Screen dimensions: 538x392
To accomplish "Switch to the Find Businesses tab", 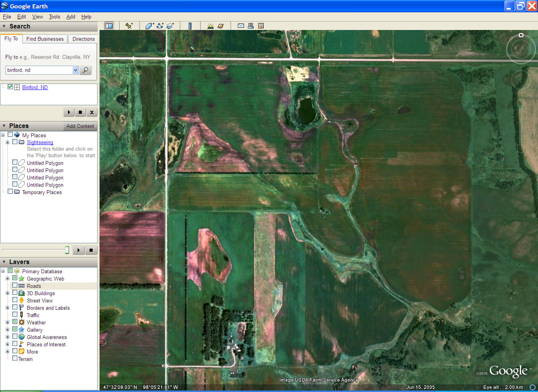I will click(45, 39).
